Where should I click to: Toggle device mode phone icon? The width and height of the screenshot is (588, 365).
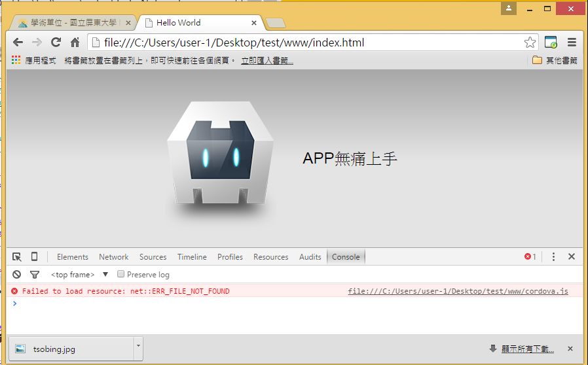pyautogui.click(x=35, y=257)
